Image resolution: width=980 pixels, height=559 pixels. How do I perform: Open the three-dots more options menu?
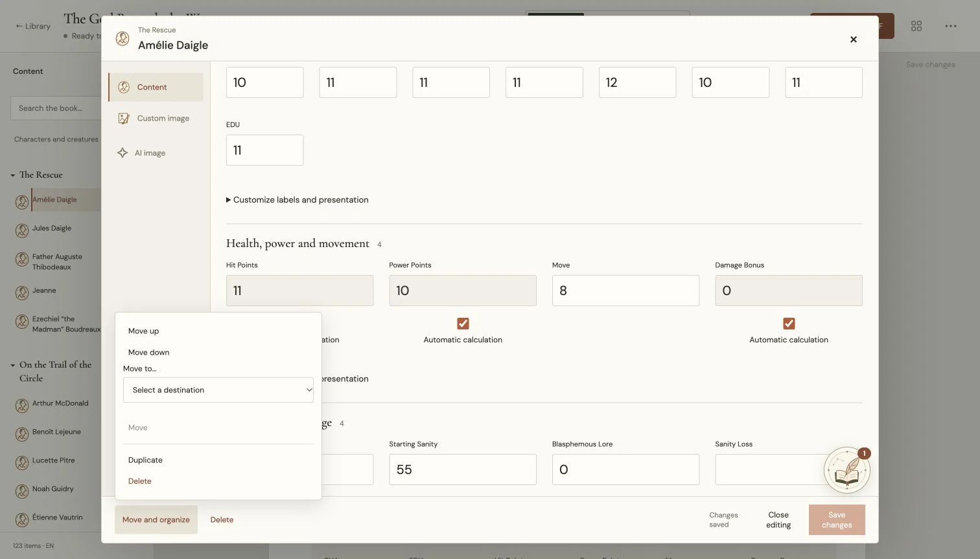point(951,26)
